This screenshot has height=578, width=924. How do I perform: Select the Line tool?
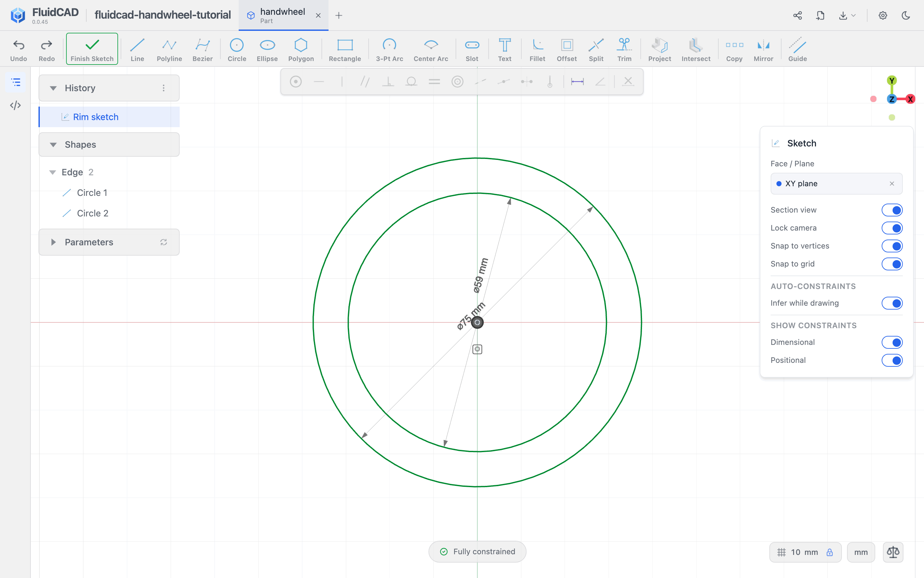click(x=137, y=49)
